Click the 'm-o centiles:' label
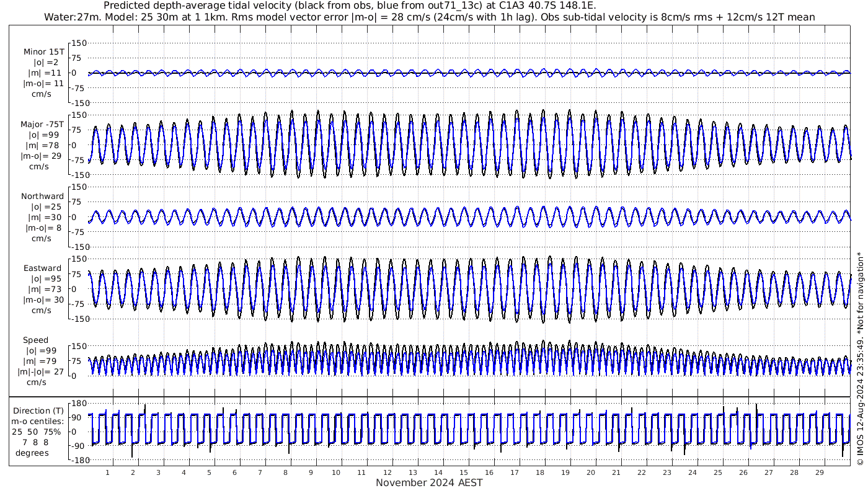Image resolution: width=868 pixels, height=496 pixels. tap(37, 422)
